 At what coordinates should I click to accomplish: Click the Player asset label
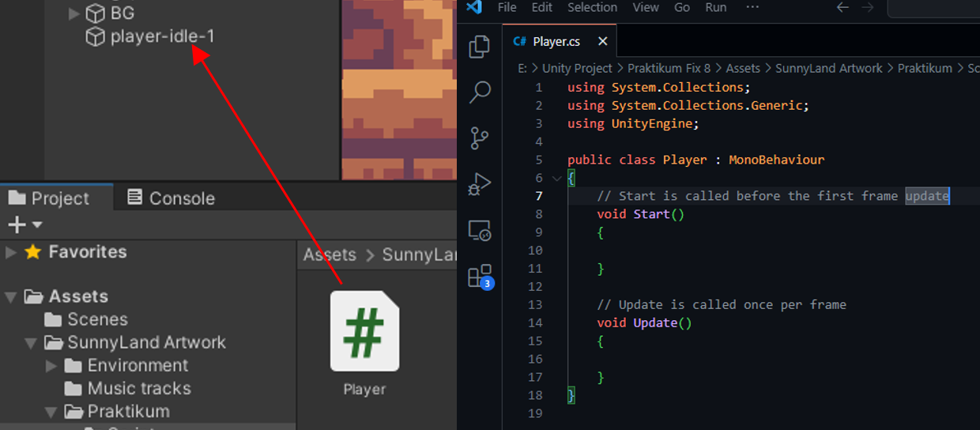pyautogui.click(x=364, y=389)
